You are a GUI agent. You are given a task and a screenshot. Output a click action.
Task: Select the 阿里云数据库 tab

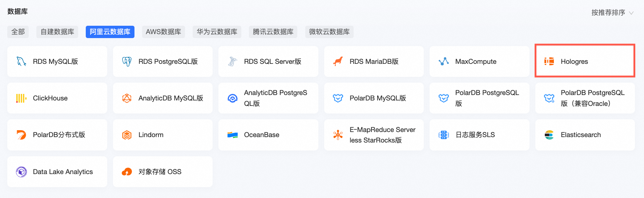110,32
